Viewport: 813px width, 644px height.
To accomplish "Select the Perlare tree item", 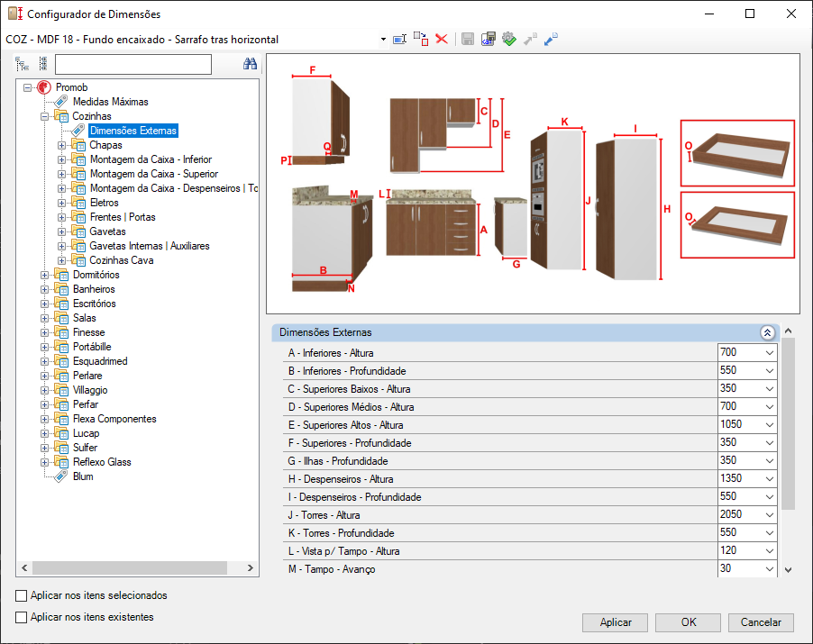I will point(87,376).
